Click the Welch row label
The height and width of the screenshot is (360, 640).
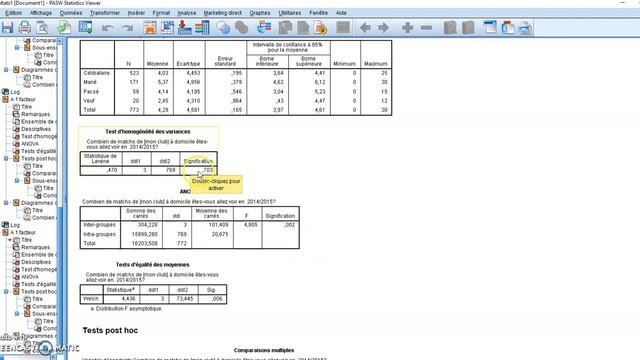pyautogui.click(x=91, y=299)
